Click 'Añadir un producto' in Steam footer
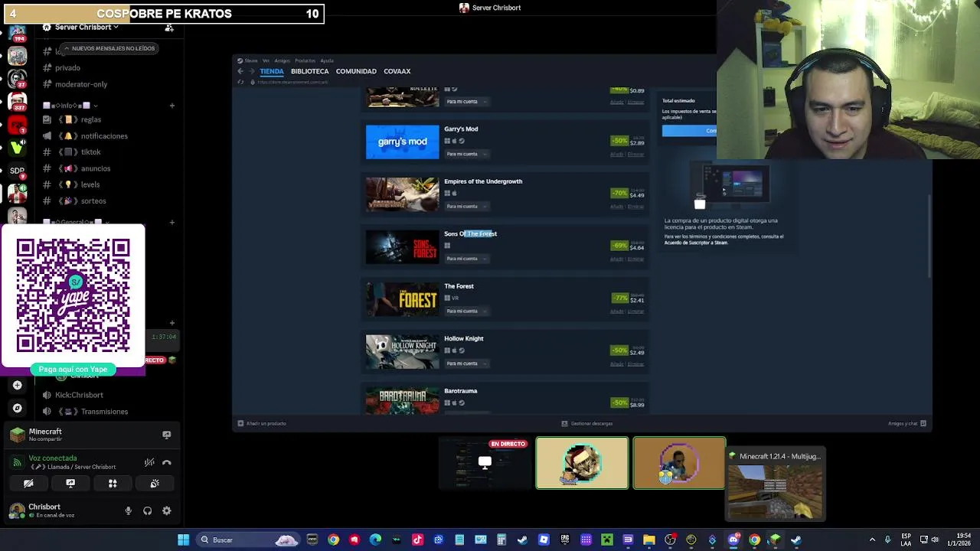This screenshot has height=551, width=980. 262,423
